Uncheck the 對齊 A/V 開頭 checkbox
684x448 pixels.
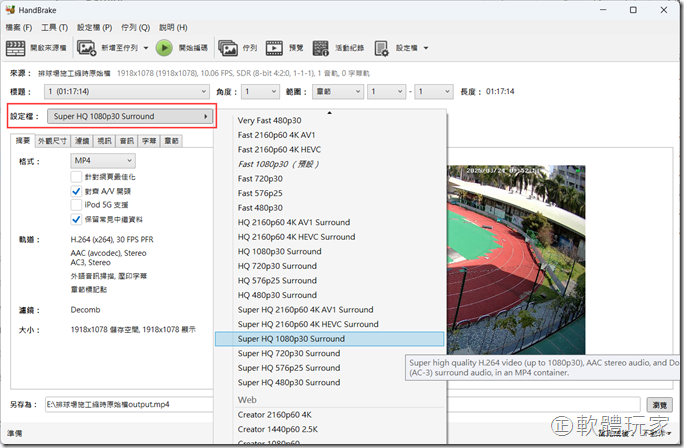tap(76, 190)
